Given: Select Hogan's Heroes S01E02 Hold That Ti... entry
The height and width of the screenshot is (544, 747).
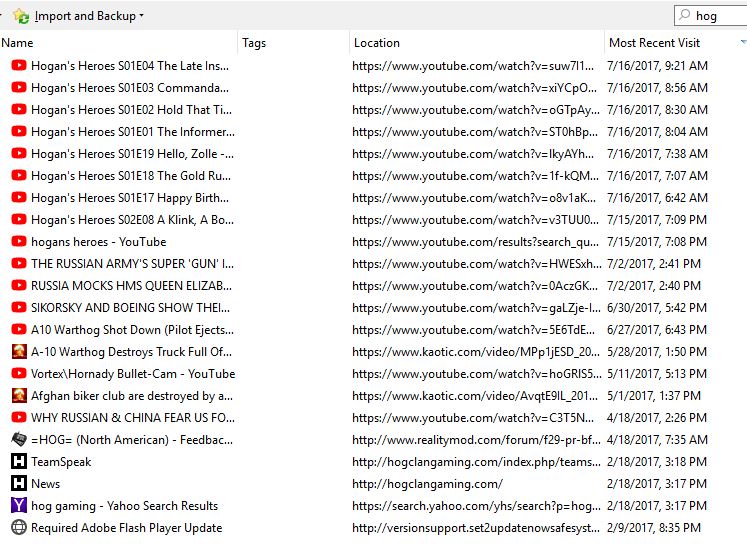Looking at the screenshot, I should pos(131,110).
